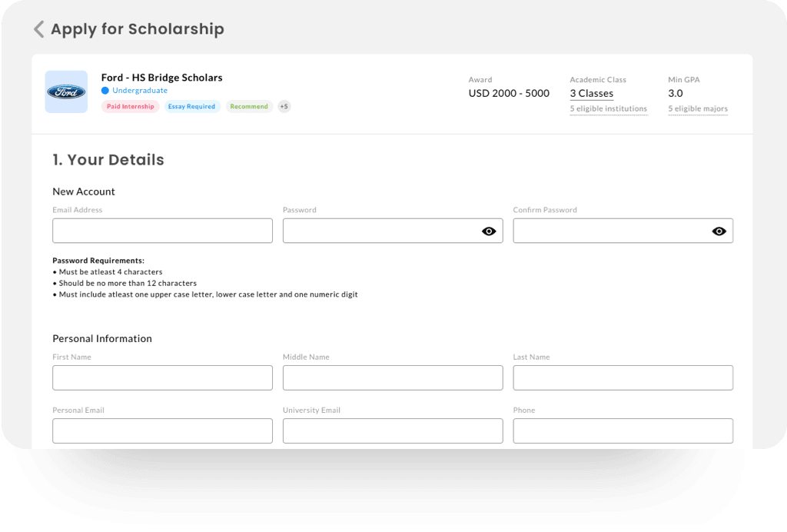787x532 pixels.
Task: Click the Ford logo thumbnail
Action: (x=66, y=92)
